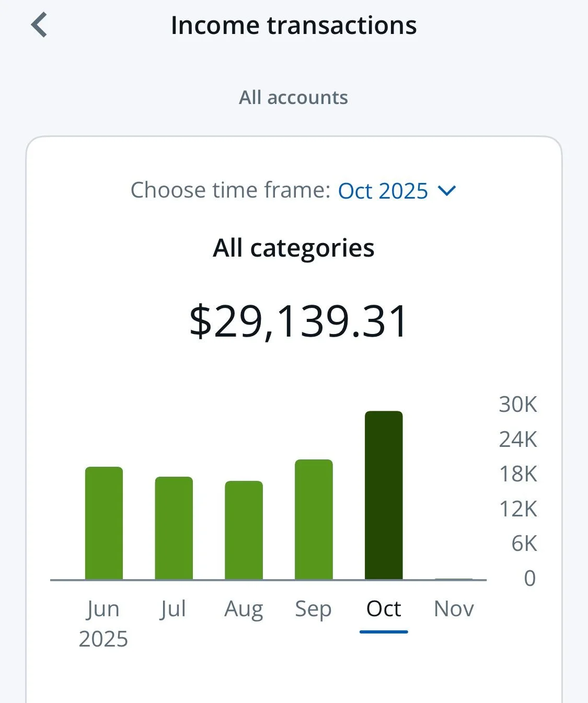
Task: Tap the dark green October bar
Action: click(384, 495)
